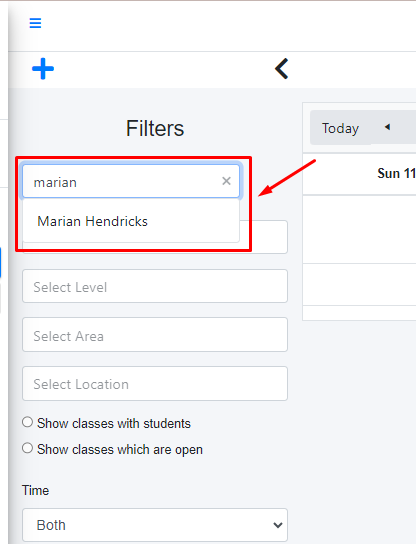Enable Show classes which are open option
This screenshot has height=544, width=416.
point(27,448)
